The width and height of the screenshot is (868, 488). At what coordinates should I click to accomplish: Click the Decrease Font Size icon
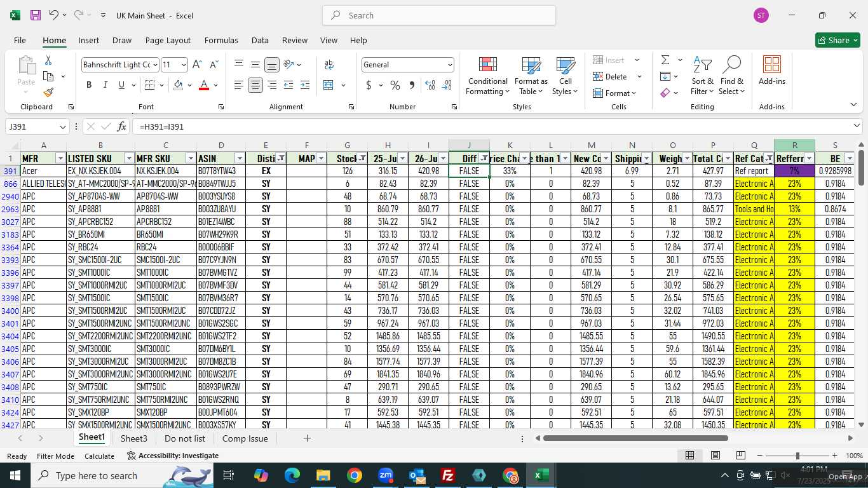pos(214,65)
